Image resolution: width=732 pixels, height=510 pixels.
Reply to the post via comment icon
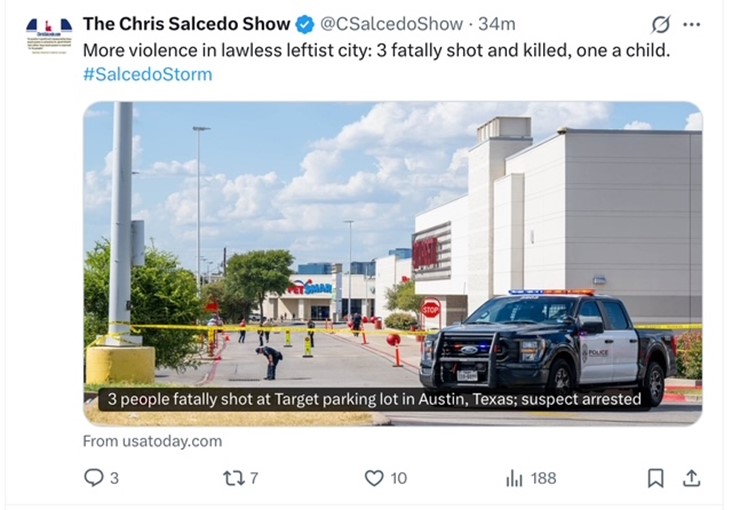click(x=94, y=478)
